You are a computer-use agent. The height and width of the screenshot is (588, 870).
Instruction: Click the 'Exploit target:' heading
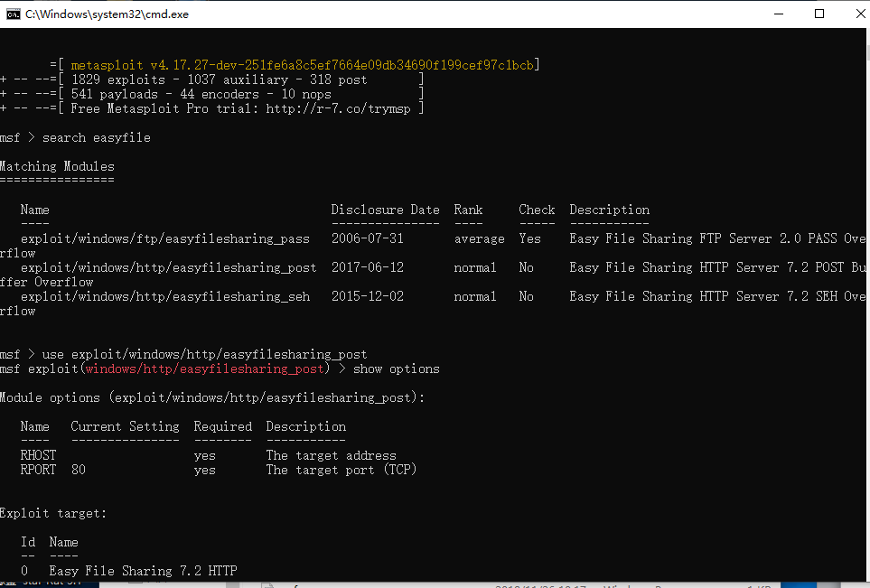click(53, 512)
